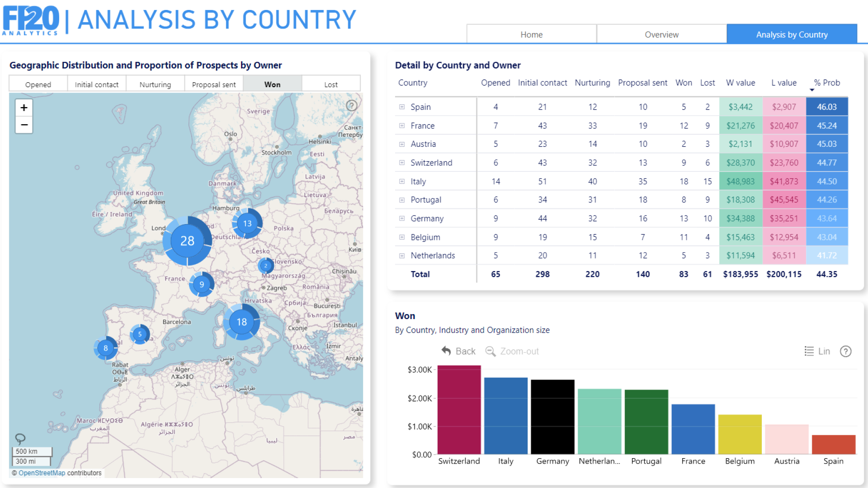
Task: Select the 9 cluster bubble in France
Action: [202, 284]
